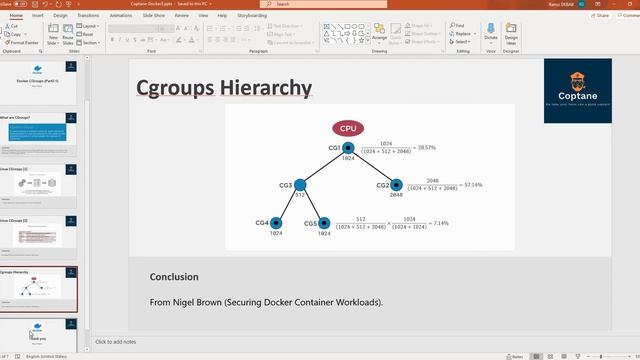Click Convert to SmartArt

pos(290,42)
